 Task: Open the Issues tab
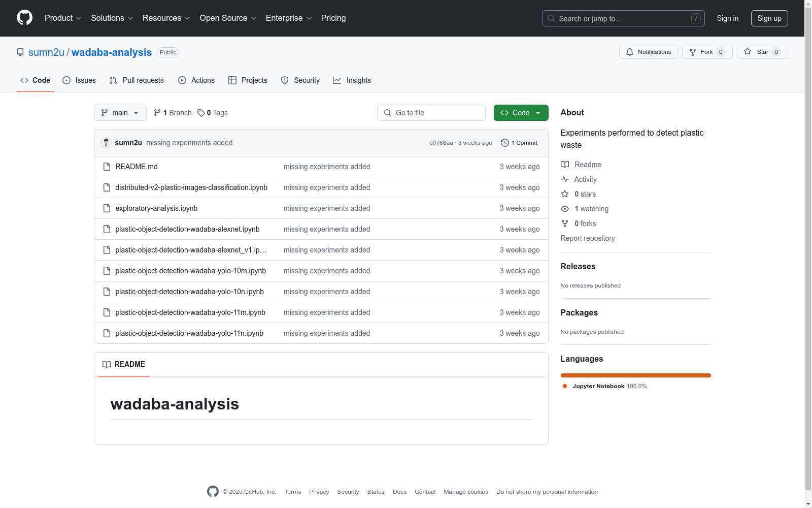79,80
